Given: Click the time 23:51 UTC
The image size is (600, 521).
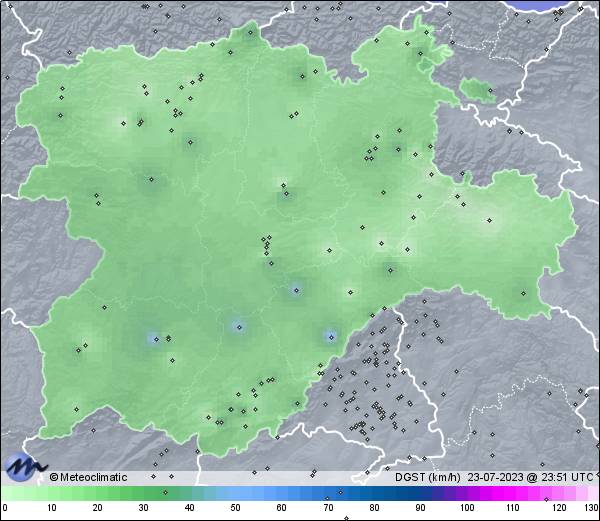Looking at the screenshot, I should 565,477.
